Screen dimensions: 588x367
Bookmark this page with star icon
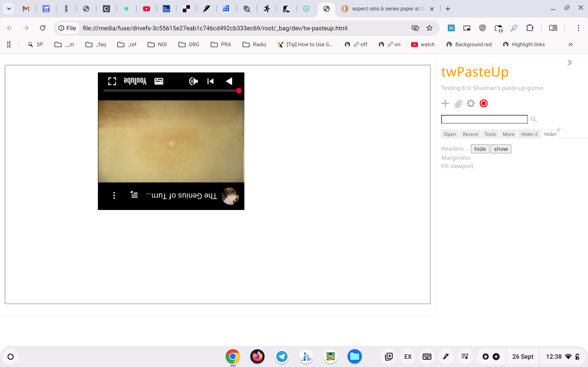(429, 28)
